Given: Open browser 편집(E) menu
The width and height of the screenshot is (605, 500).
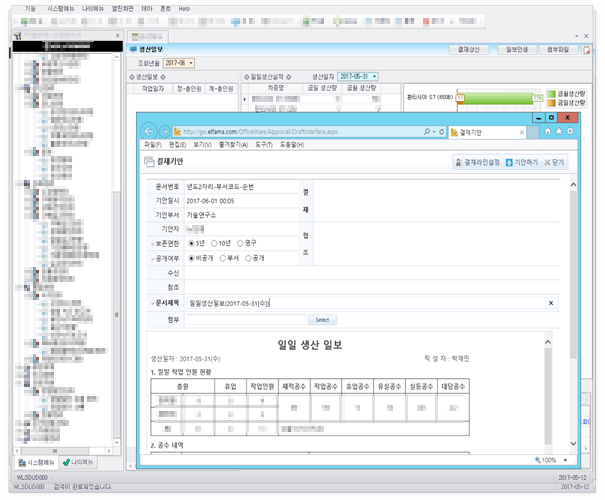Looking at the screenshot, I should tap(177, 145).
